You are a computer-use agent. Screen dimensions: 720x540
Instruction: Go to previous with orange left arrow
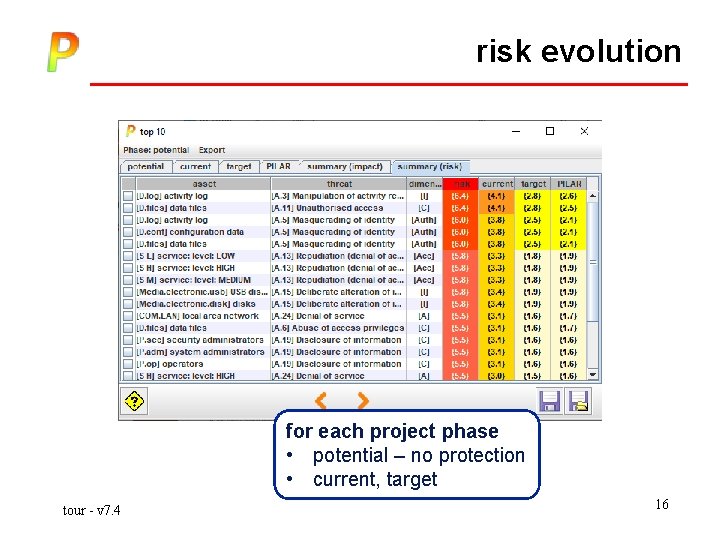tap(321, 400)
